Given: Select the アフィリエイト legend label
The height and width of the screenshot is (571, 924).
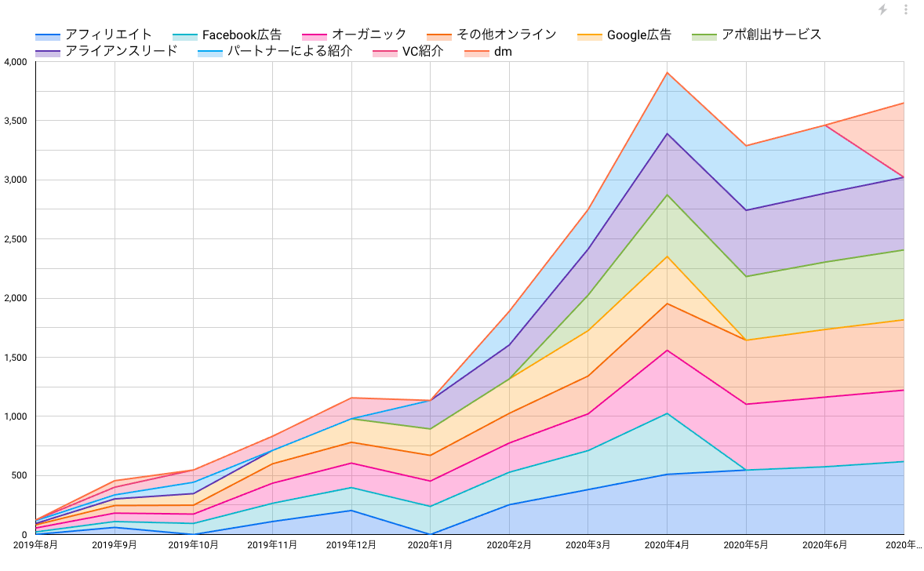Looking at the screenshot, I should [108, 35].
